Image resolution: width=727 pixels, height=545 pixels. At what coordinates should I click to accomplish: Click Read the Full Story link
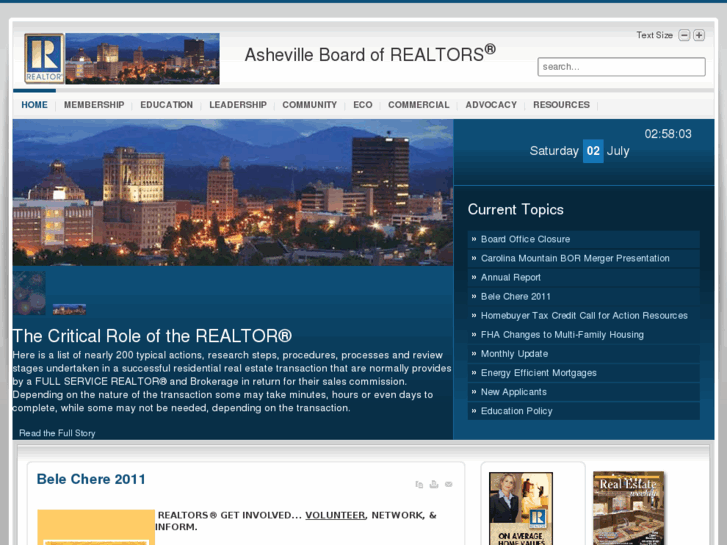point(57,433)
